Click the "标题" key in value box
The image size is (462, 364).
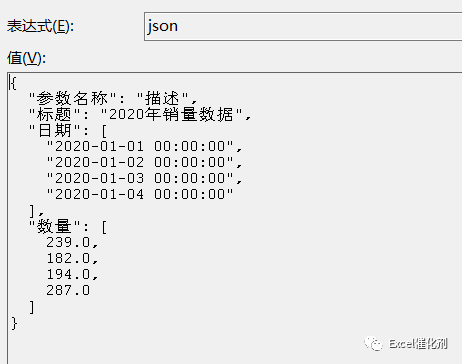point(54,114)
